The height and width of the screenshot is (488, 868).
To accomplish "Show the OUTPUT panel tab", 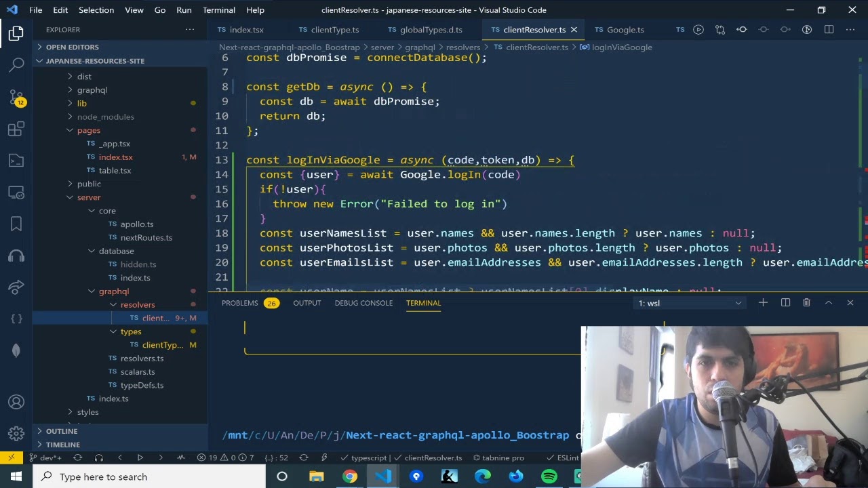I will click(307, 303).
